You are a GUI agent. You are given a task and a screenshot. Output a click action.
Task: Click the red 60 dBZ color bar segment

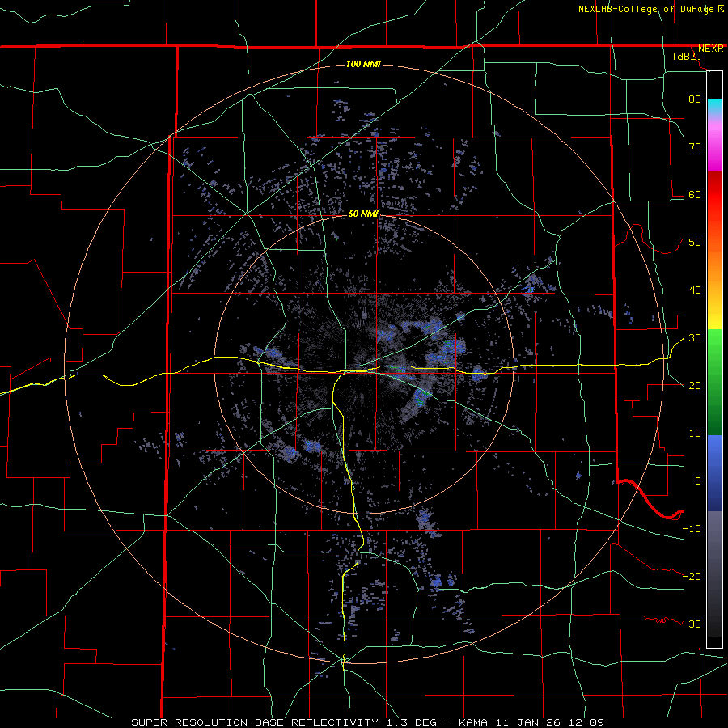(x=714, y=194)
